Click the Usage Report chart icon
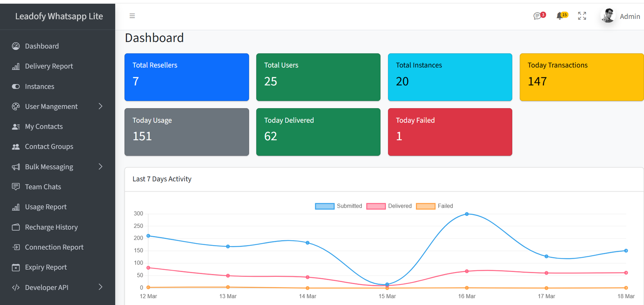 pyautogui.click(x=16, y=207)
